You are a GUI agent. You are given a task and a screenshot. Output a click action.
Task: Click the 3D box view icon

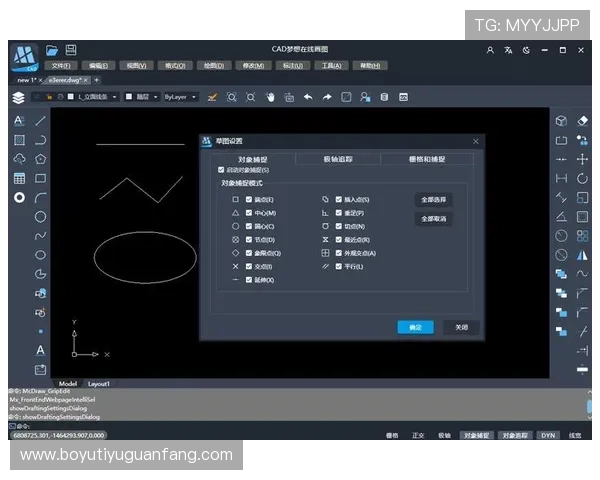point(561,121)
